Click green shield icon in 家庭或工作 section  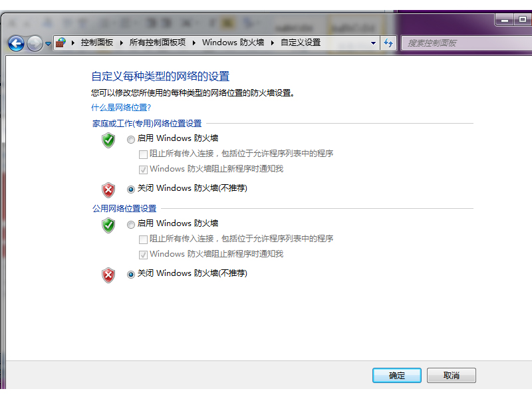[x=108, y=140]
